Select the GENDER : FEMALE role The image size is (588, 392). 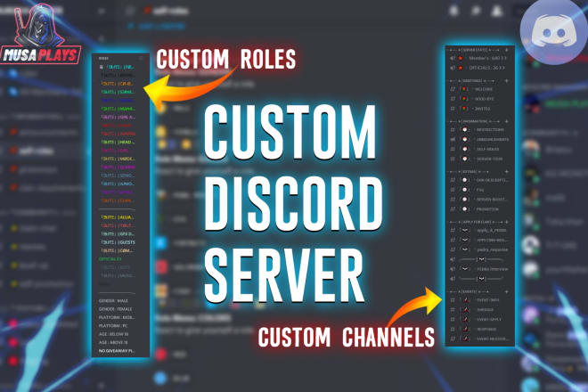[115, 309]
